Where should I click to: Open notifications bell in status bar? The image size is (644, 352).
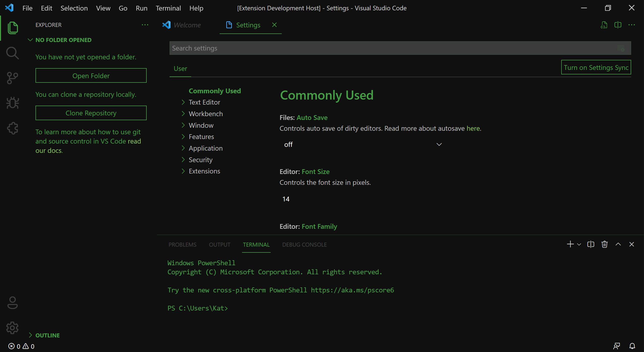(632, 346)
